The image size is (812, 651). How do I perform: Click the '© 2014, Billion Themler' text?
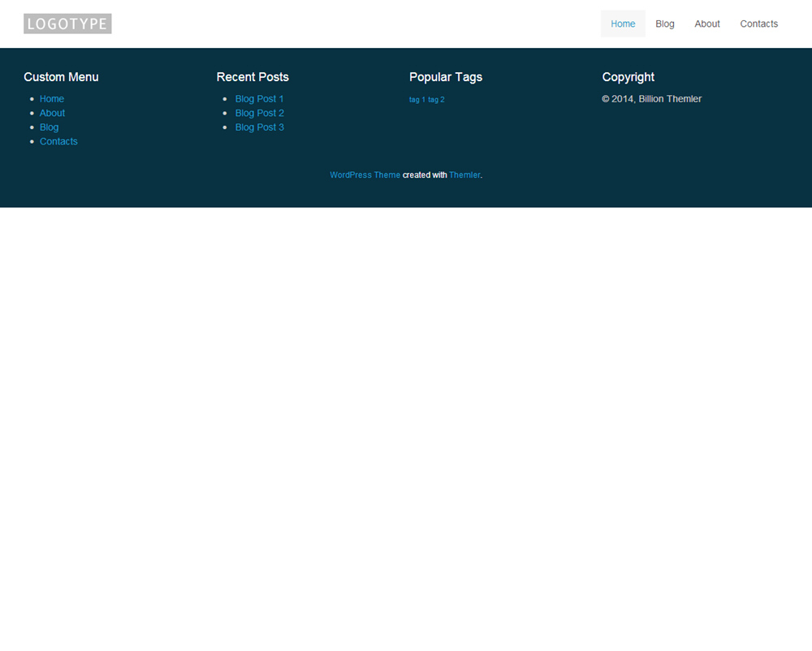[x=652, y=99]
